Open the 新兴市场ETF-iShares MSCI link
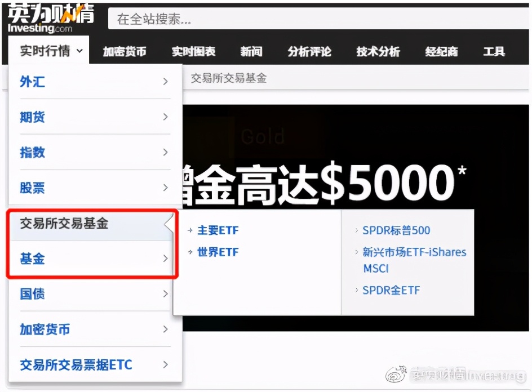Image resolution: width=532 pixels, height=392 pixels. pyautogui.click(x=414, y=252)
